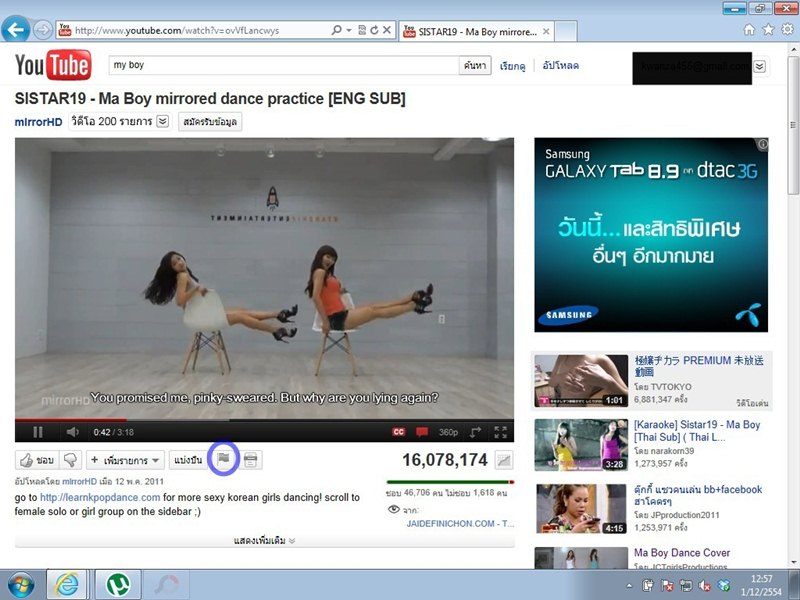Open the TVTOKYO PREMIUM video thumbnail
Image resolution: width=800 pixels, height=600 pixels.
pos(581,381)
